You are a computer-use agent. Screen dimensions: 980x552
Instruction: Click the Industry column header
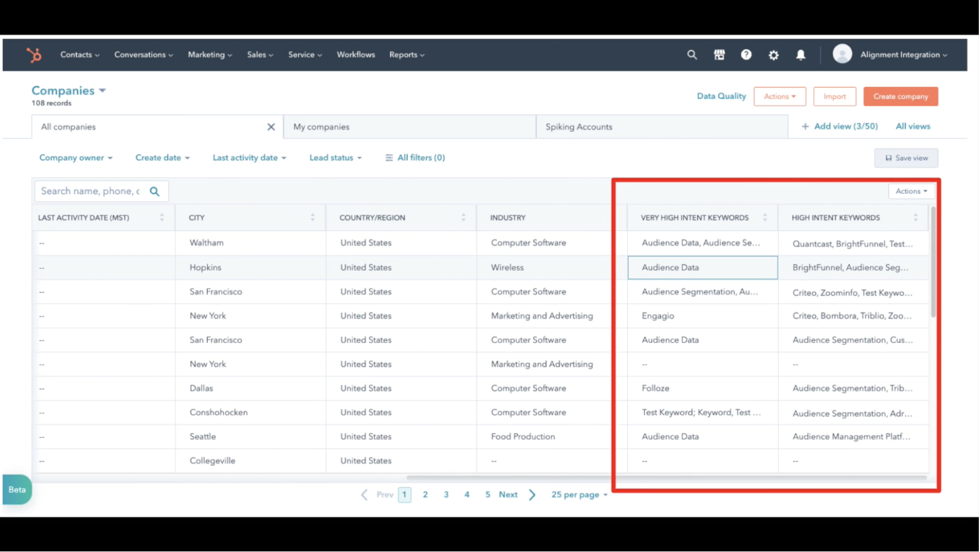click(x=552, y=218)
